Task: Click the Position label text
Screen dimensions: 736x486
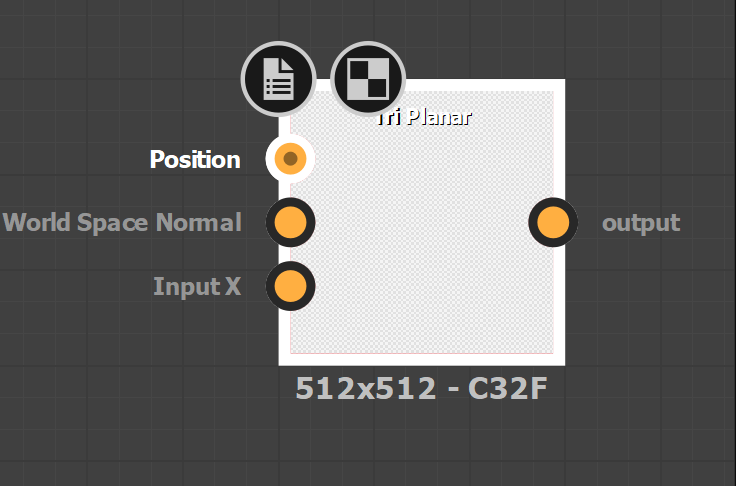Action: coord(195,160)
